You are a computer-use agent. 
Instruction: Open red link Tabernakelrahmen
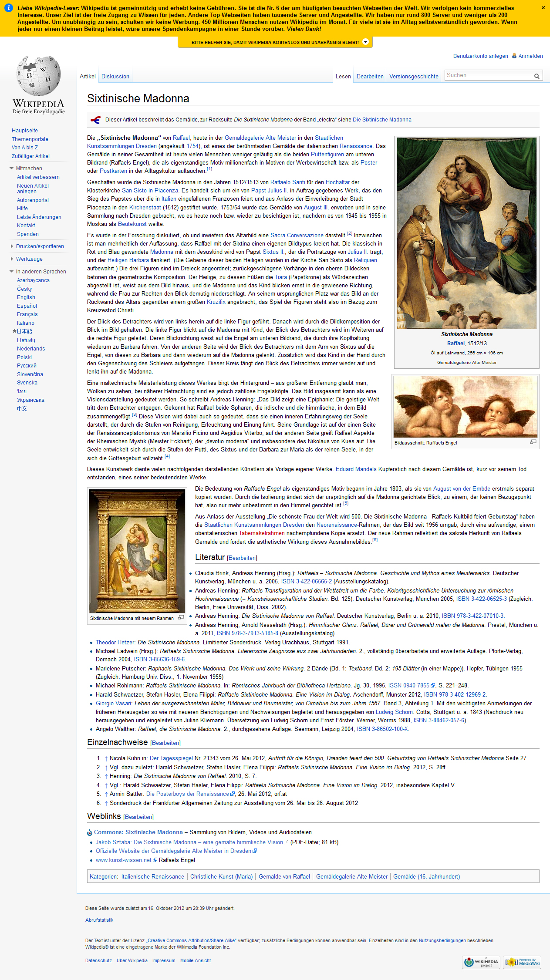(262, 533)
